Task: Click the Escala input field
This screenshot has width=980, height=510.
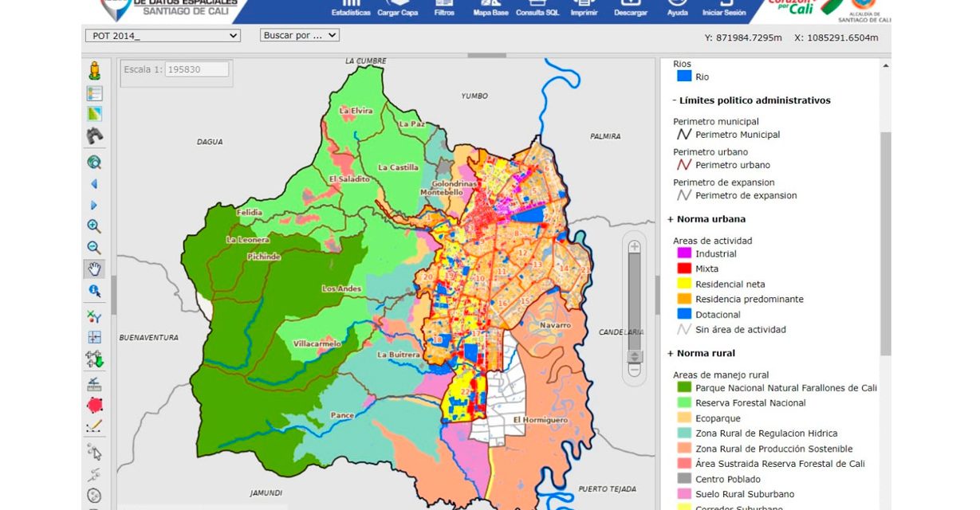Action: point(197,69)
